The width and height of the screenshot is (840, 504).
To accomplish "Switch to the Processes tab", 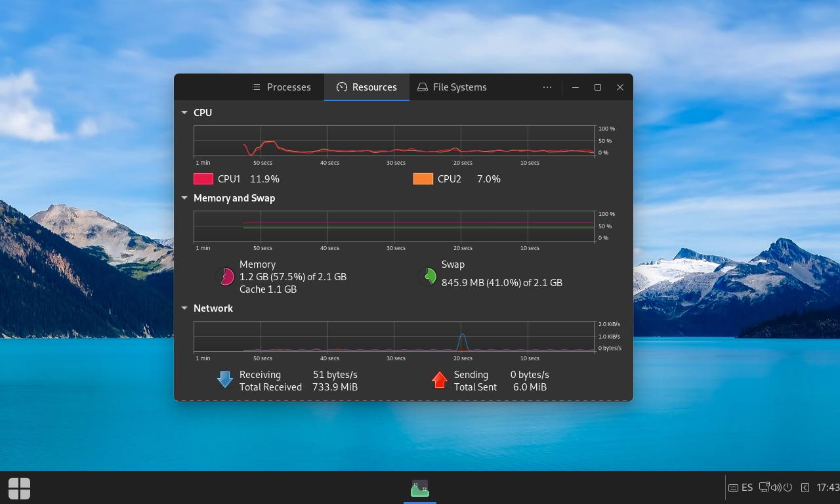I will tap(282, 87).
